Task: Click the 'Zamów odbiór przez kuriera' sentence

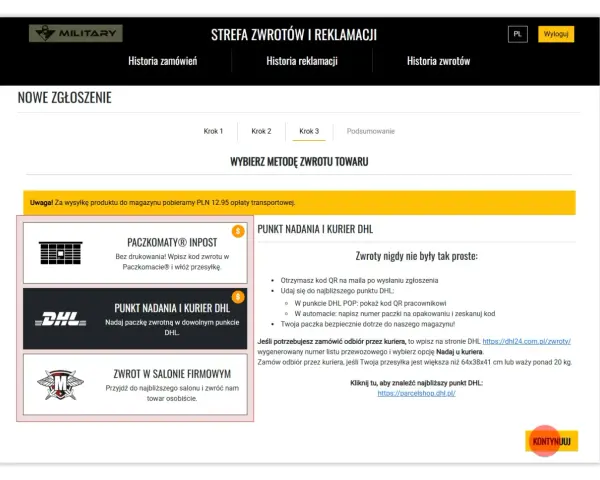Action: pyautogui.click(x=415, y=362)
